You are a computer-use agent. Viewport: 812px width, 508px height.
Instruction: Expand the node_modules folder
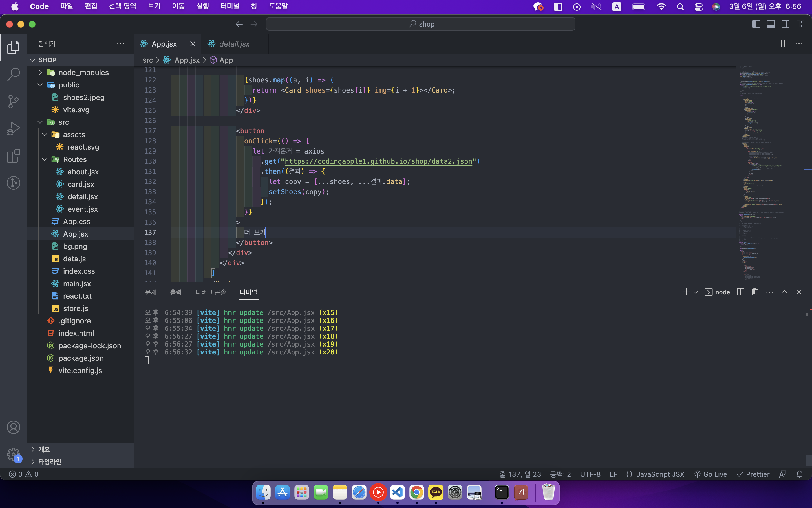[81, 72]
